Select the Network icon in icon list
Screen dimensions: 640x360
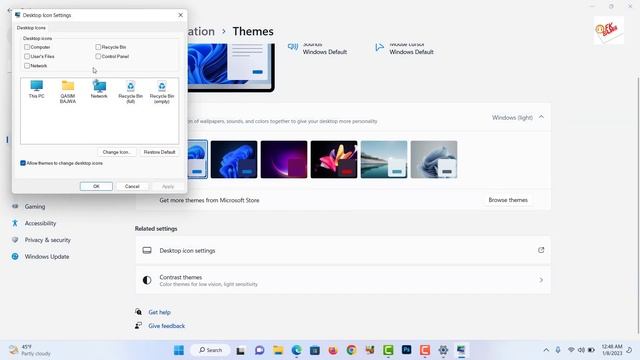pos(99,89)
